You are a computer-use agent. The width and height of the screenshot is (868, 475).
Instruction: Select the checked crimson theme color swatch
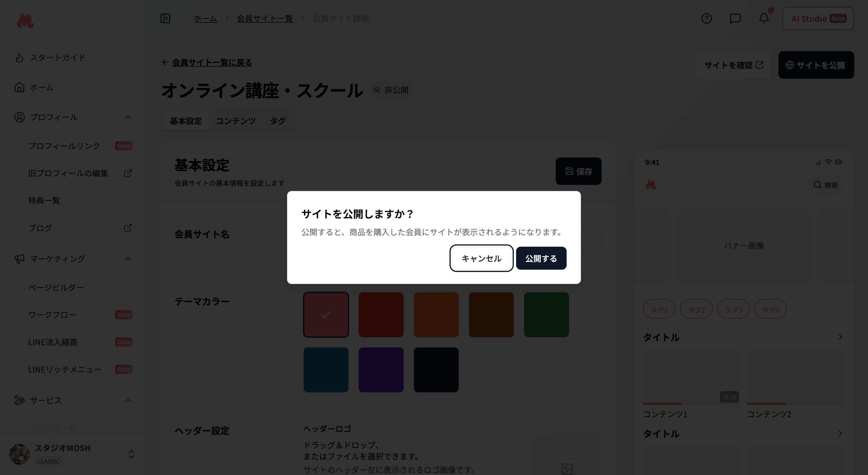[326, 314]
